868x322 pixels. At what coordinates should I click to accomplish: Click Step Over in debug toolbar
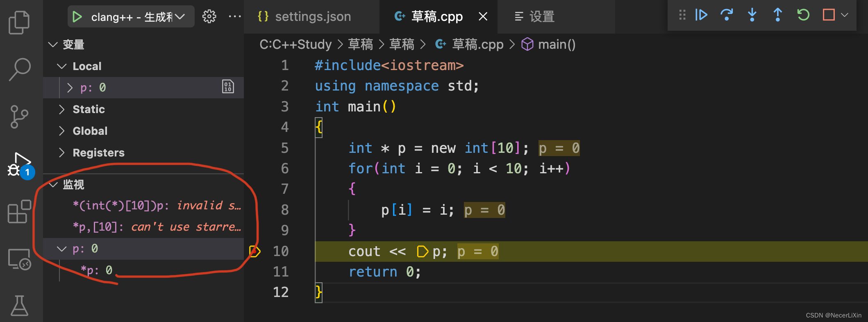point(727,15)
